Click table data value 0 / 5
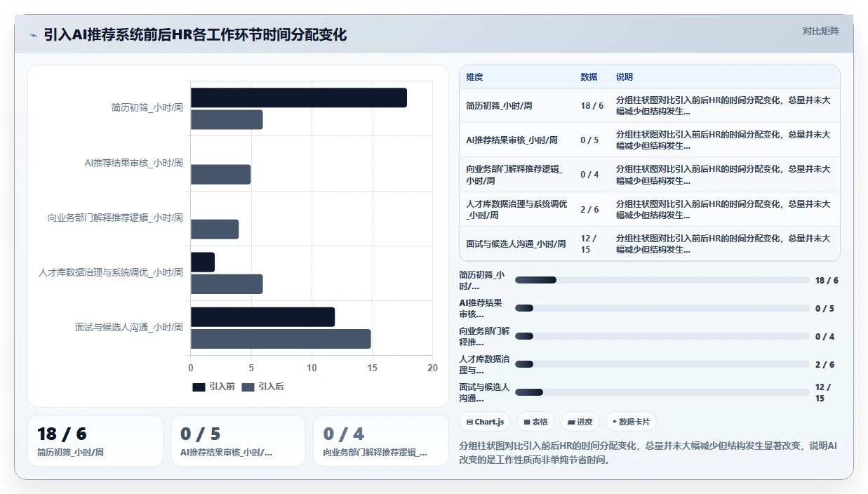The image size is (868, 494). [x=589, y=140]
